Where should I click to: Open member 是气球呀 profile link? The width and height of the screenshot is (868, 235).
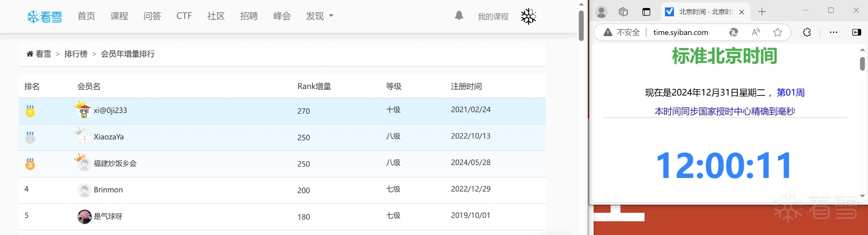(x=108, y=216)
